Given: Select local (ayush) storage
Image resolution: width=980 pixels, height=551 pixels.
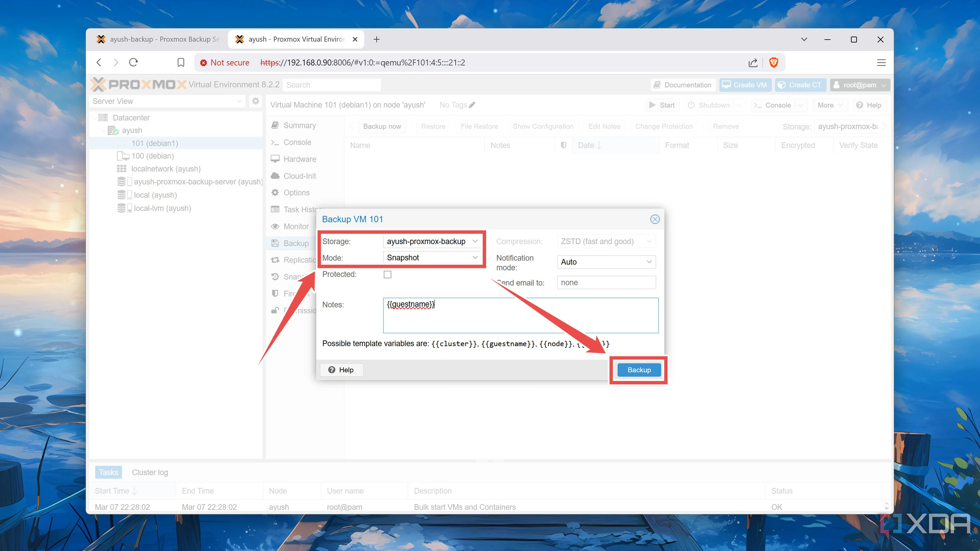Looking at the screenshot, I should 155,195.
